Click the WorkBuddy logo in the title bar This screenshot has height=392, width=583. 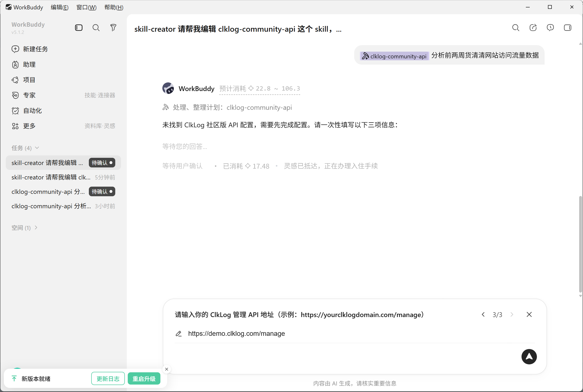(x=8, y=7)
